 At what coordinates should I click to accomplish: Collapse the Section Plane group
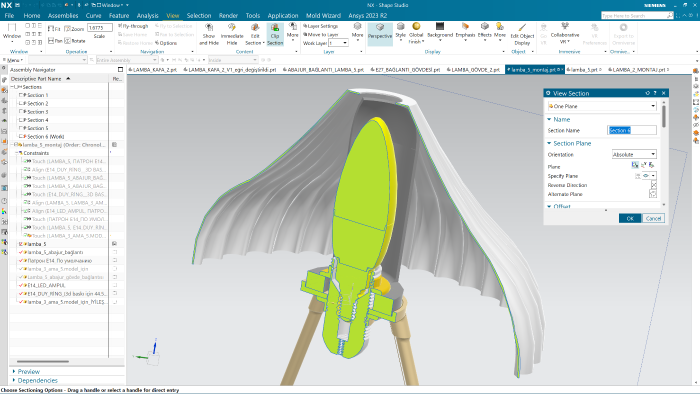pos(550,143)
